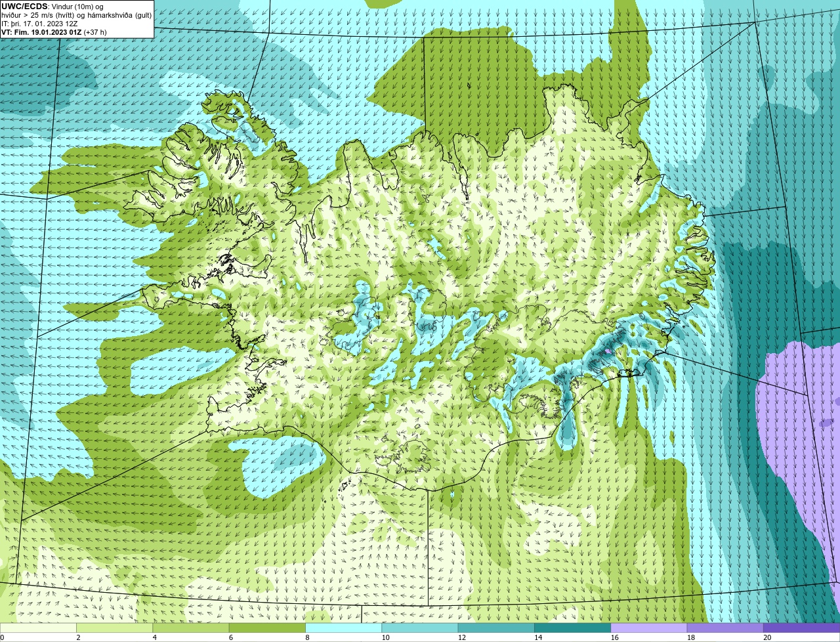Pick the light teal 10–12 m/s legend swatch

[x=420, y=628]
